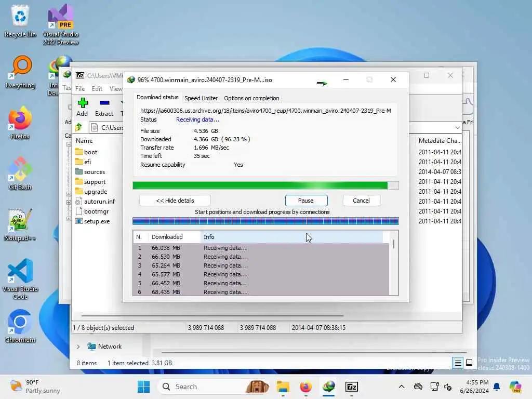Expand the Network node in Explorer
Viewport: 532px width, 399px height.
pos(78,347)
